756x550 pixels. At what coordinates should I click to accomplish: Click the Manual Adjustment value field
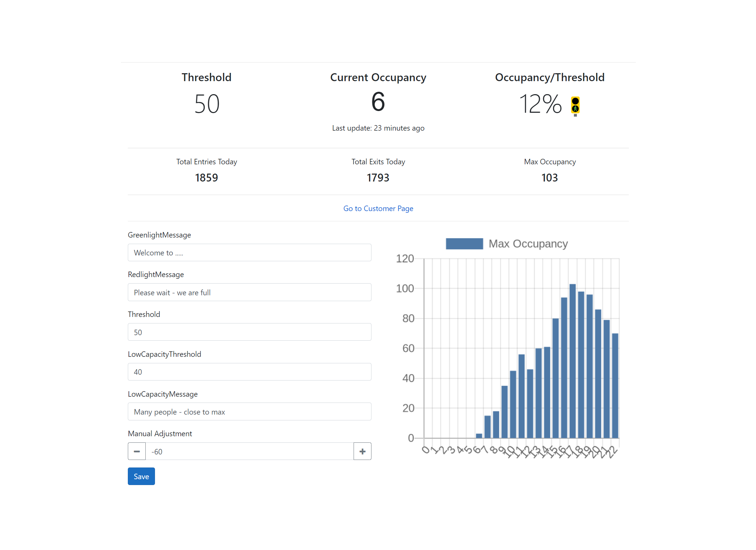[x=249, y=451]
